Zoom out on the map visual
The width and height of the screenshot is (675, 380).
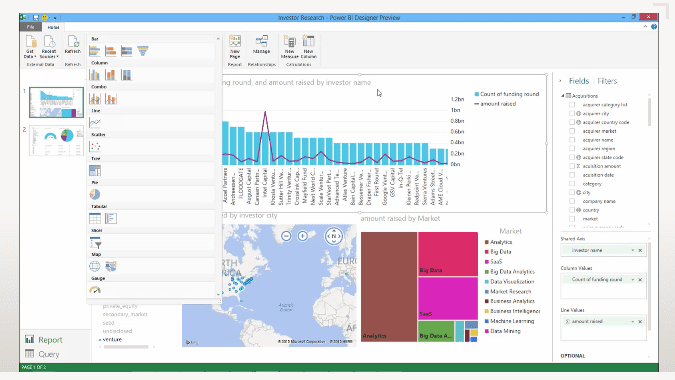click(286, 236)
